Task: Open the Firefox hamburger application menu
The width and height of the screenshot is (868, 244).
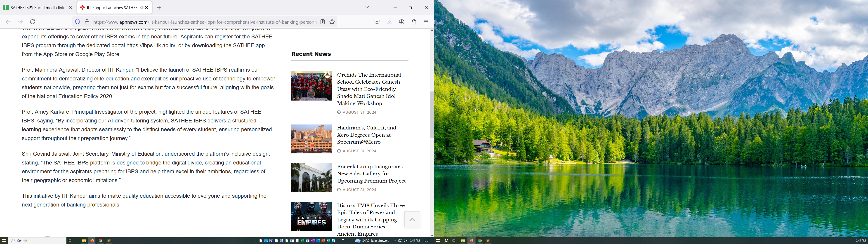Action: (x=426, y=22)
